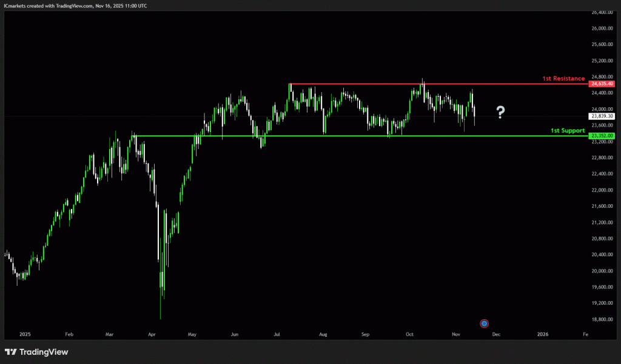Click the white question mark on chart
This screenshot has height=364, width=621.
coord(500,111)
